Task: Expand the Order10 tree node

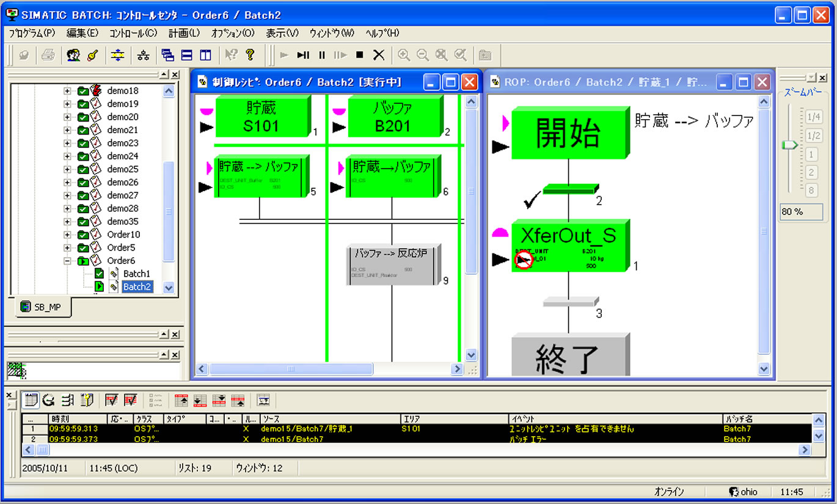Action: tap(67, 235)
